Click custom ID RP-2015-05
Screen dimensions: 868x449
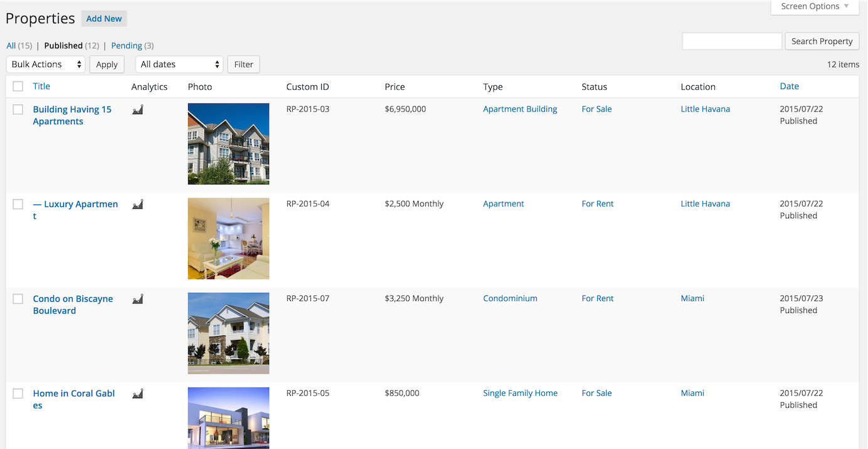coord(307,393)
